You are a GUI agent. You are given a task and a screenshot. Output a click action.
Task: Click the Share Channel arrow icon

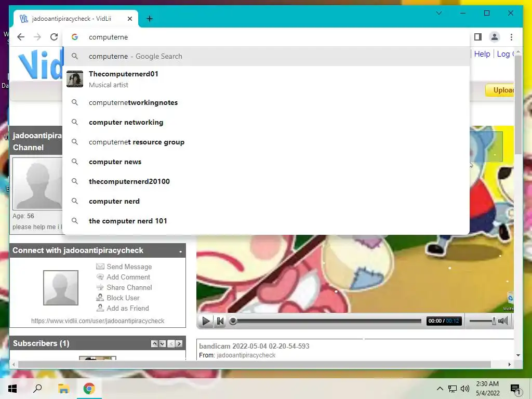click(x=100, y=287)
